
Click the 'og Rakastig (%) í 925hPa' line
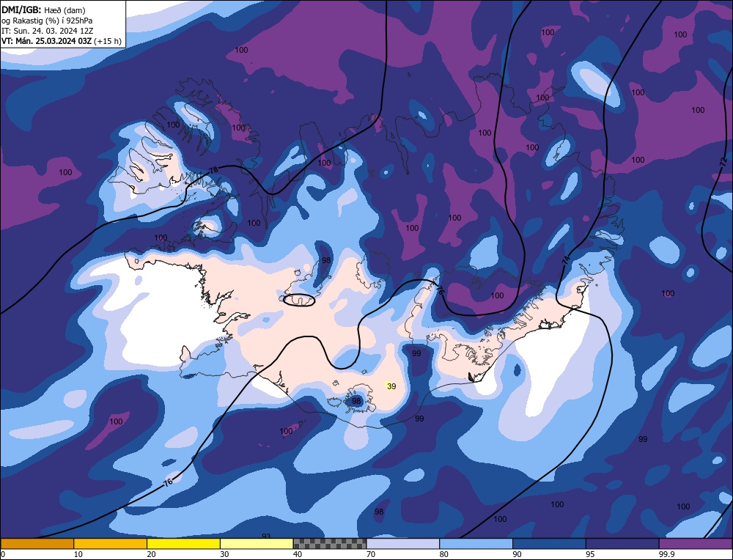pos(47,20)
